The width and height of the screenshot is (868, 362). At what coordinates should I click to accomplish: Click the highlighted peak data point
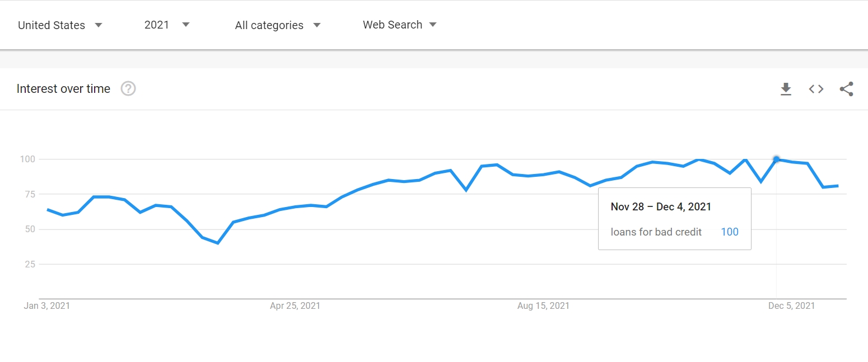[776, 159]
